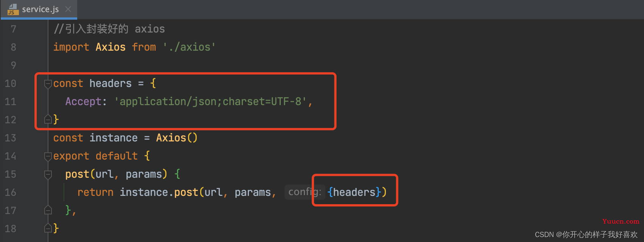Click the headers variable name on line 10
The width and height of the screenshot is (644, 242).
click(110, 84)
